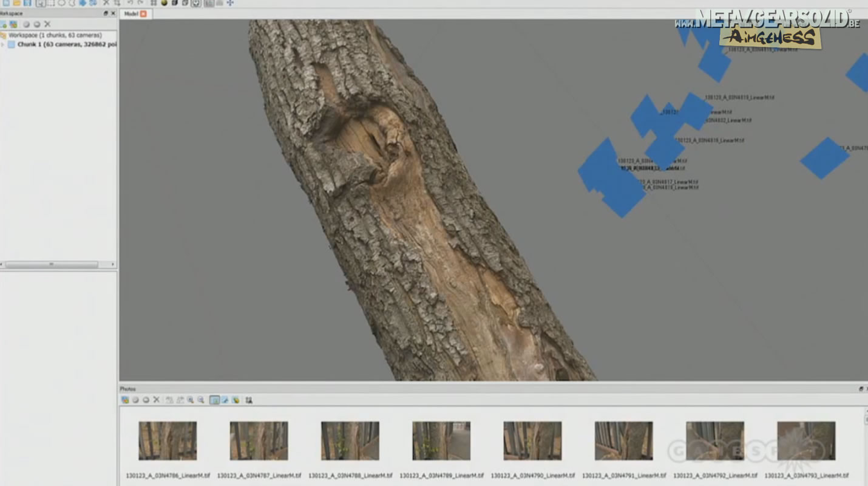868x486 pixels.
Task: Open thumbnail 130123_A_03N4788_LinearM.tif
Action: [x=350, y=440]
